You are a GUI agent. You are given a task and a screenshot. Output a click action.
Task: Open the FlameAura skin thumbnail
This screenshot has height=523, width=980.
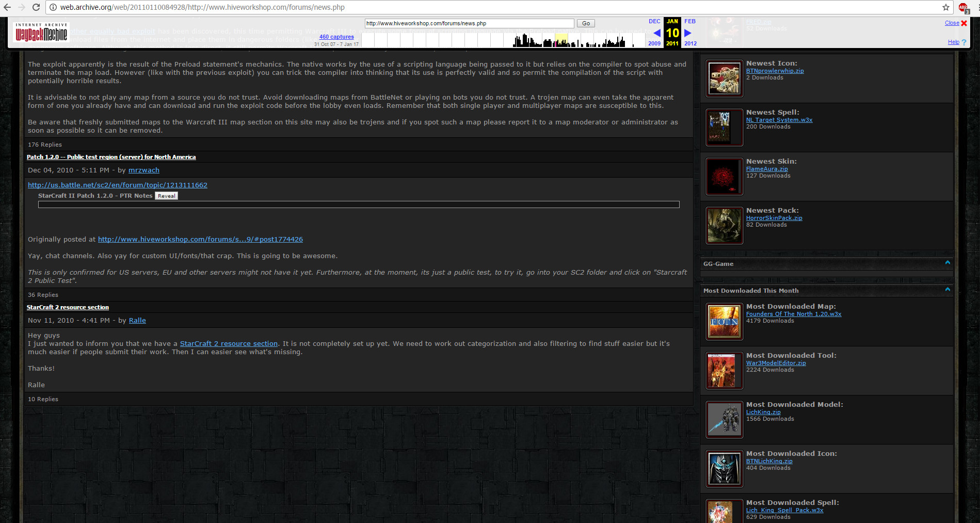[725, 177]
